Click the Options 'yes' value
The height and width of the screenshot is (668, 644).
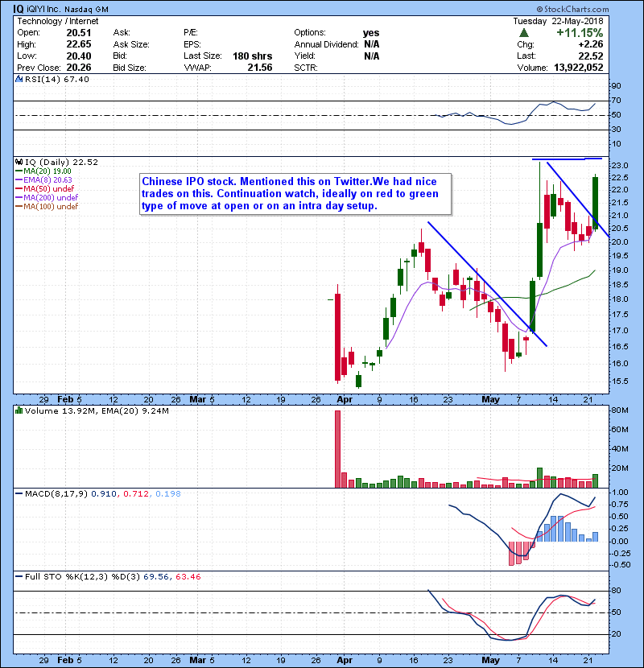tap(371, 33)
